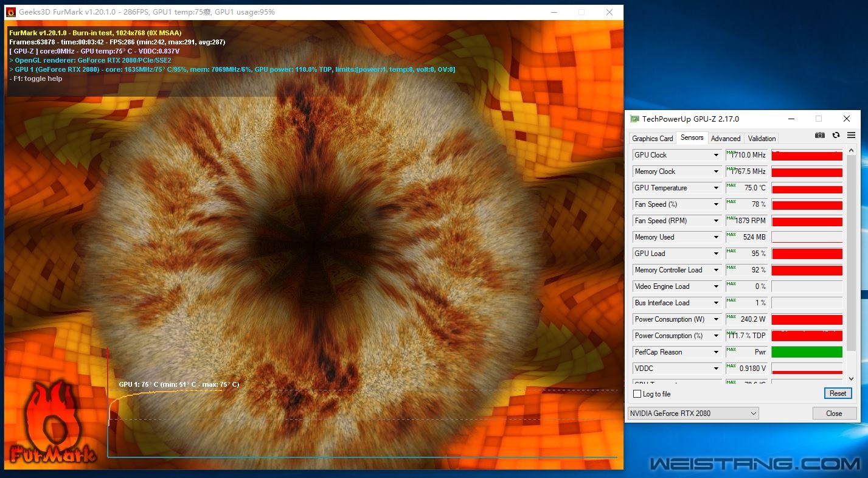Open the Memory Controller Load dropdown
The image size is (868, 478).
pos(716,270)
